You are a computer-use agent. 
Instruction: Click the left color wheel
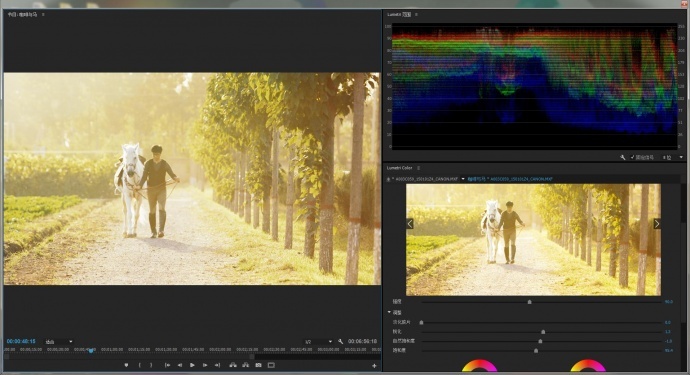tap(479, 366)
